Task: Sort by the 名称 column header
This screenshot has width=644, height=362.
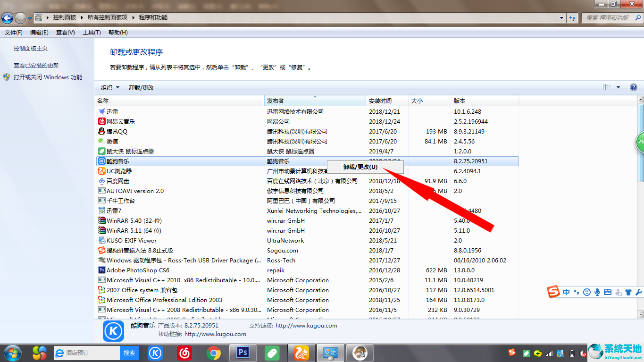Action: point(180,101)
